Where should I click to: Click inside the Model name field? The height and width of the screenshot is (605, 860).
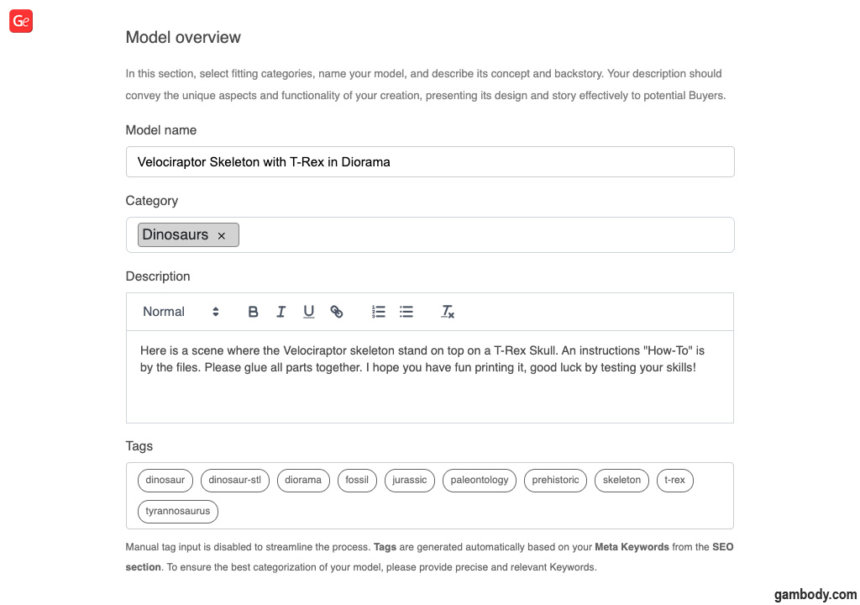430,161
